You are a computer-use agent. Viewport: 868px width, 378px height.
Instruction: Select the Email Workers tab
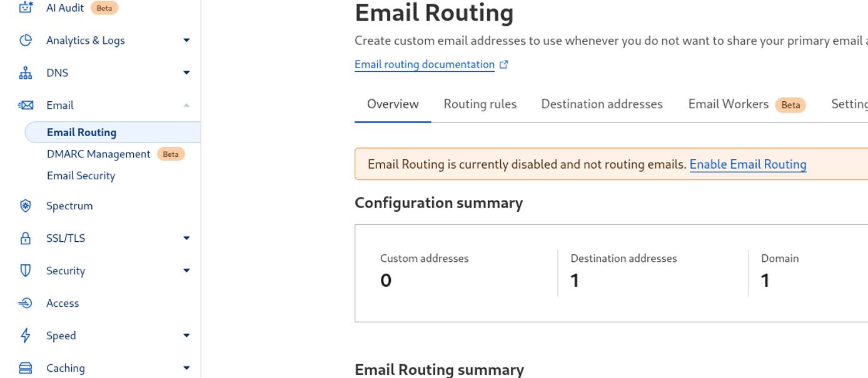(x=729, y=104)
